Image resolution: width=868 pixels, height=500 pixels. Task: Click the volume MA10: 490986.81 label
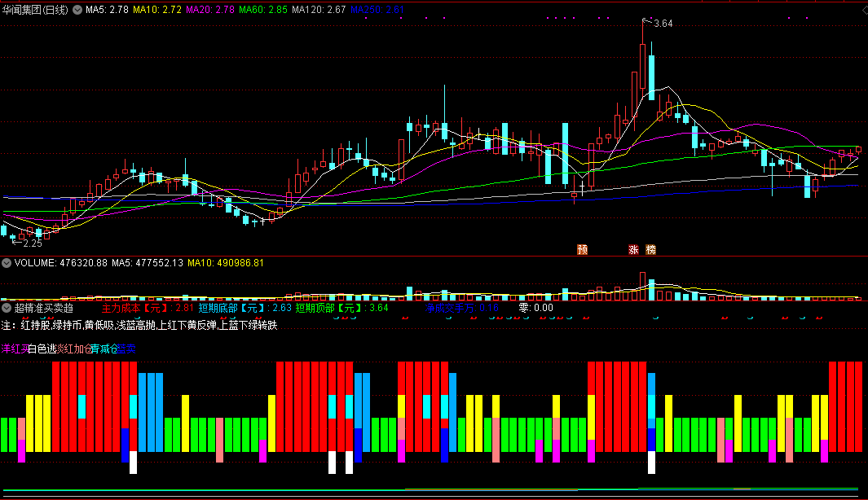point(226,263)
